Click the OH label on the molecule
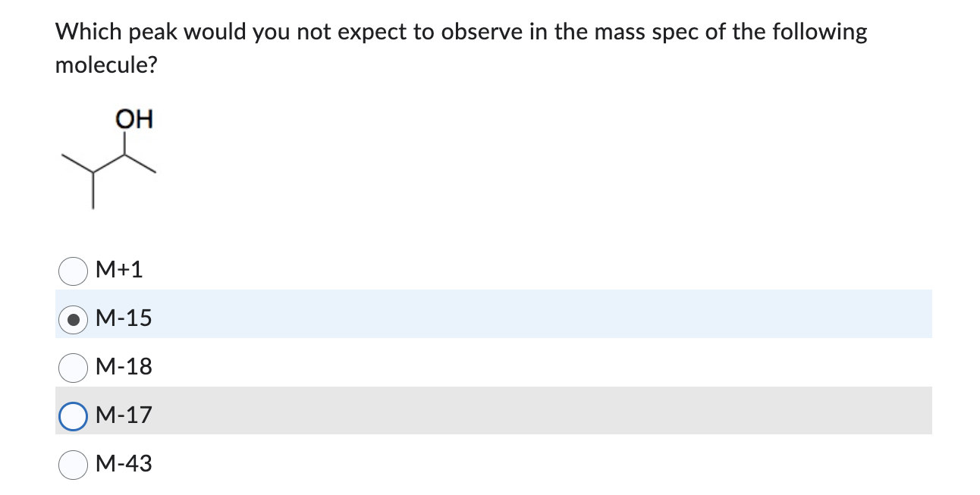The height and width of the screenshot is (495, 980). tap(134, 119)
